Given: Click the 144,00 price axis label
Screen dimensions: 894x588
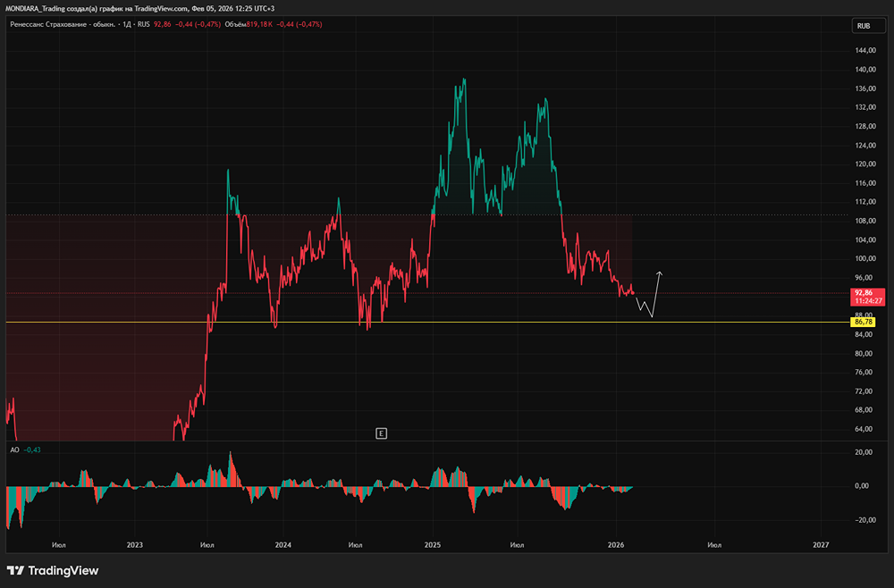Looking at the screenshot, I should tap(865, 51).
